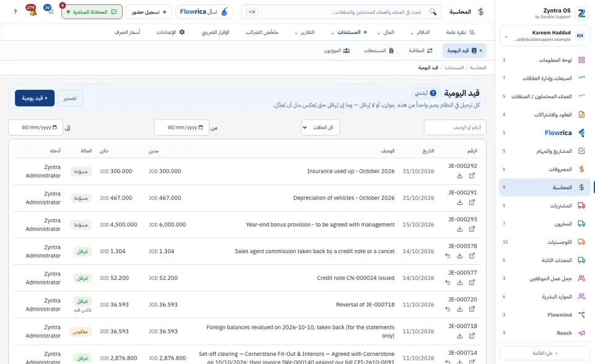Open الإعدادات settings menu

pyautogui.click(x=170, y=32)
